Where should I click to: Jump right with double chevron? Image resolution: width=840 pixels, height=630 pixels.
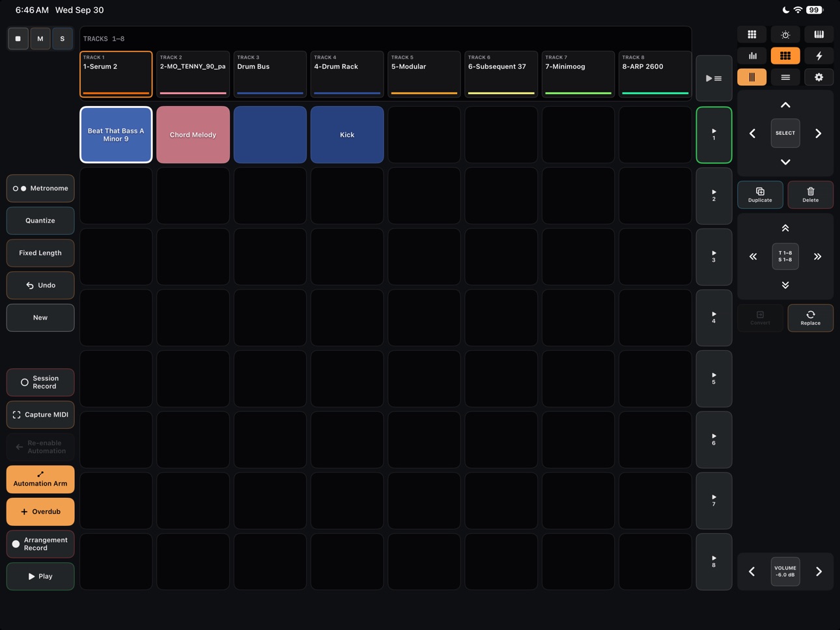pyautogui.click(x=818, y=256)
